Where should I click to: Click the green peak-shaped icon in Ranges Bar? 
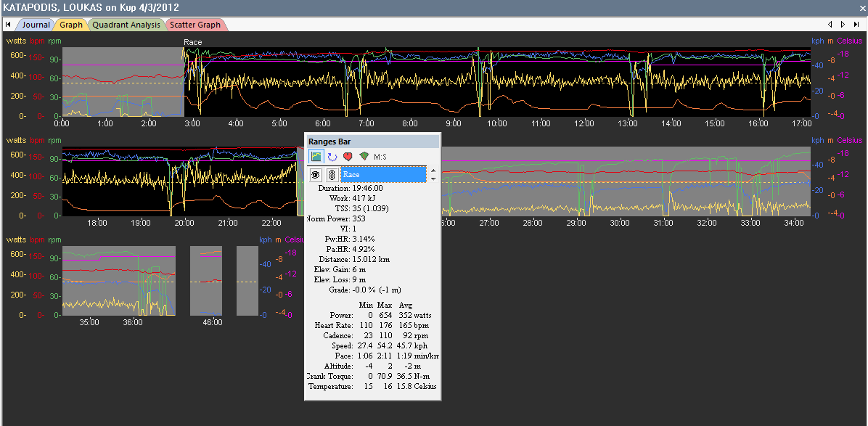(364, 156)
